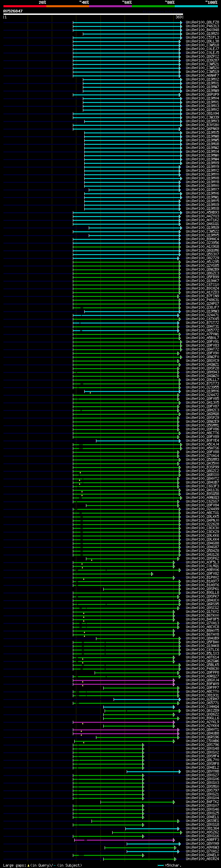Click the UniRef100_C6ZGG7 label
The width and height of the screenshot is (221, 868).
(202, 502)
